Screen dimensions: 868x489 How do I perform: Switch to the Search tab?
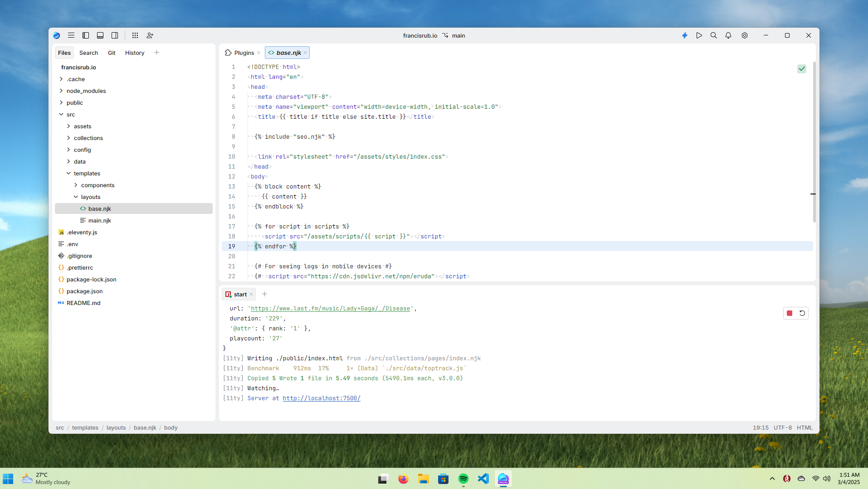(88, 53)
